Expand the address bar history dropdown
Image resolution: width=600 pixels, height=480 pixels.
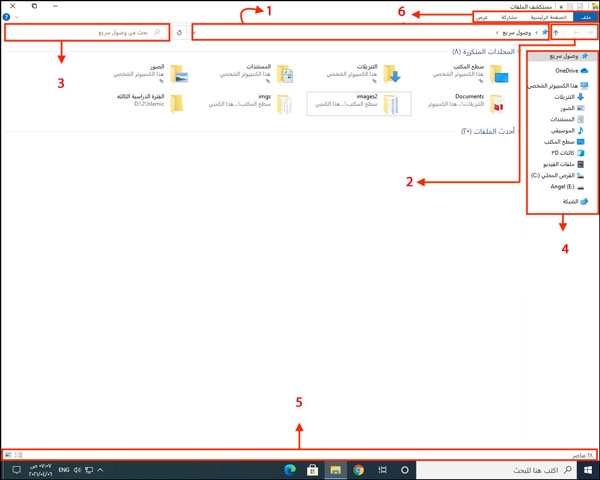click(193, 33)
